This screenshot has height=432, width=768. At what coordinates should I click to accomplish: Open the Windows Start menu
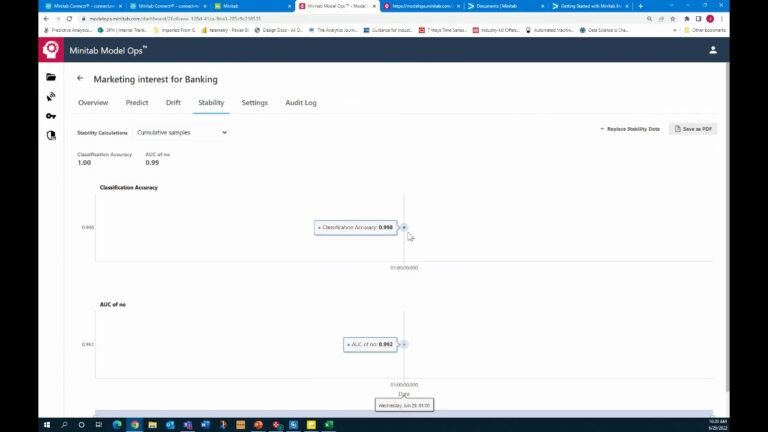coord(47,425)
